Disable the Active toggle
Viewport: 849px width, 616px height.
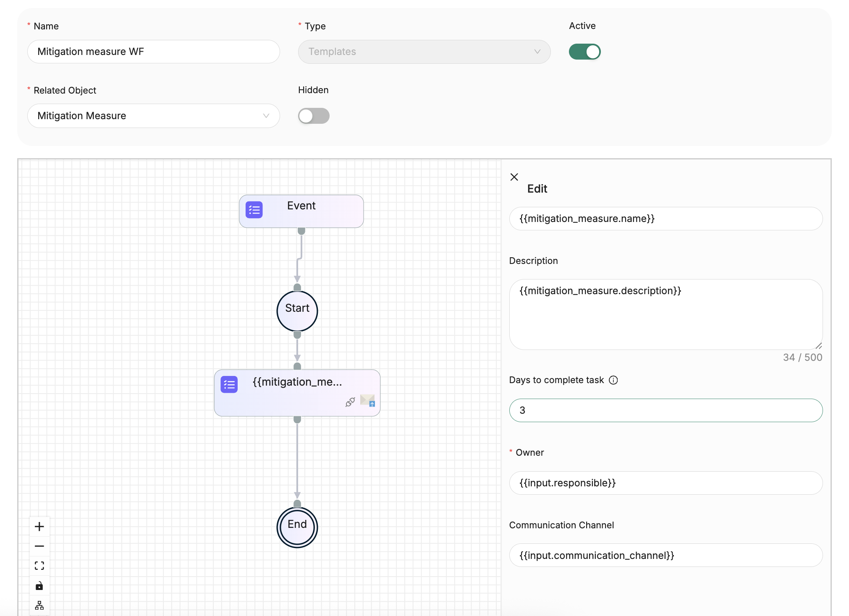[x=584, y=52]
